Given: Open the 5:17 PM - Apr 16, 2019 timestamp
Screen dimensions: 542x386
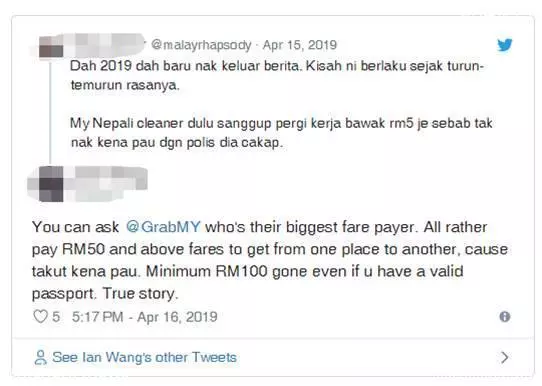Looking at the screenshot, I should click(144, 317).
